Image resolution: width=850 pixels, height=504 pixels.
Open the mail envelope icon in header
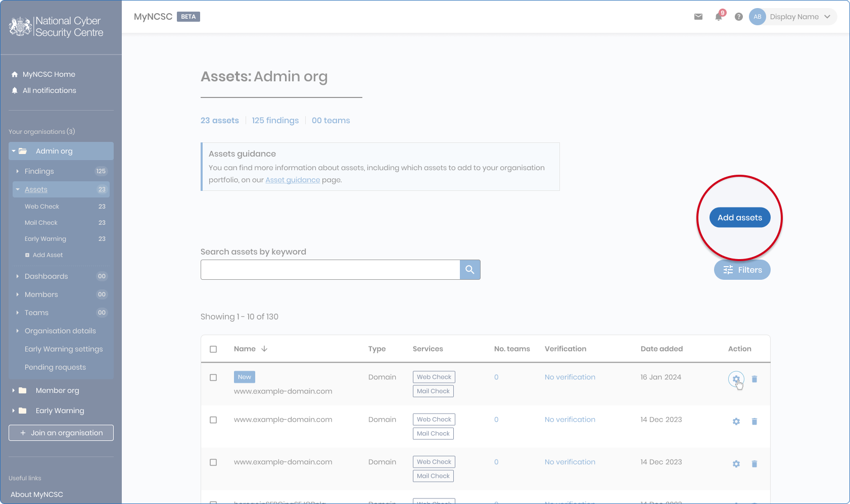698,17
